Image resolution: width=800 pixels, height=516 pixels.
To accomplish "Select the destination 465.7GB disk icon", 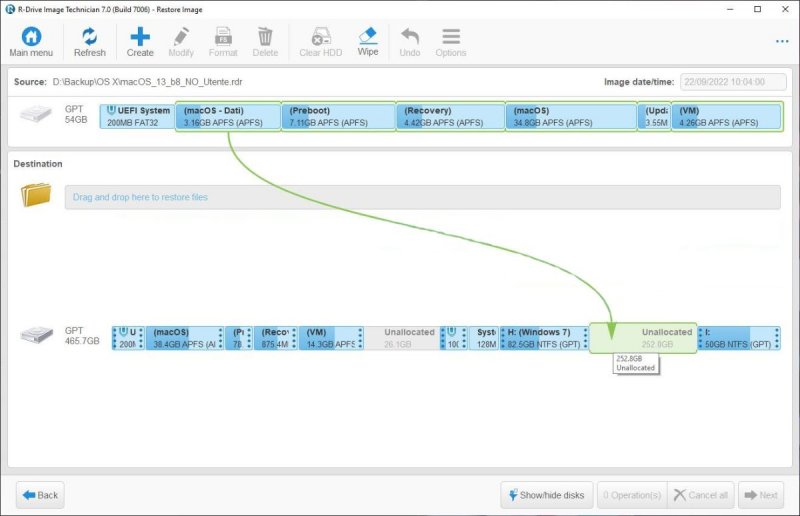I will tap(37, 335).
